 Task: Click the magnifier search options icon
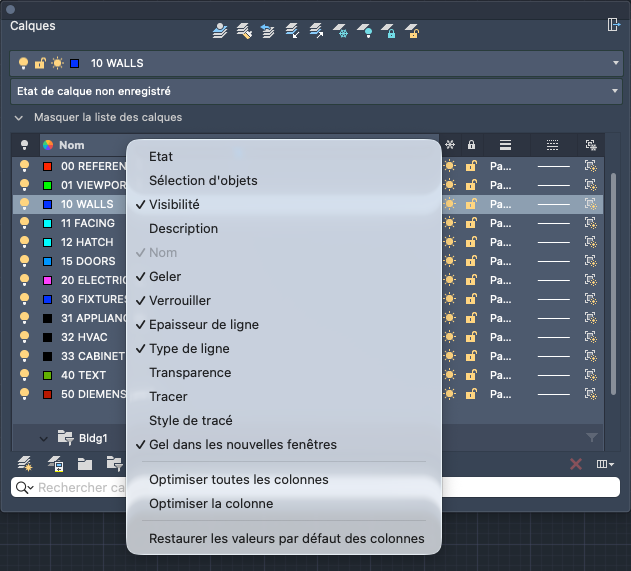(x=25, y=488)
